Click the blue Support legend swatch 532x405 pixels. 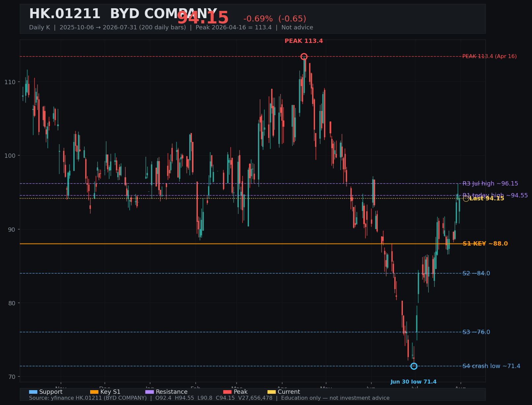(33, 392)
